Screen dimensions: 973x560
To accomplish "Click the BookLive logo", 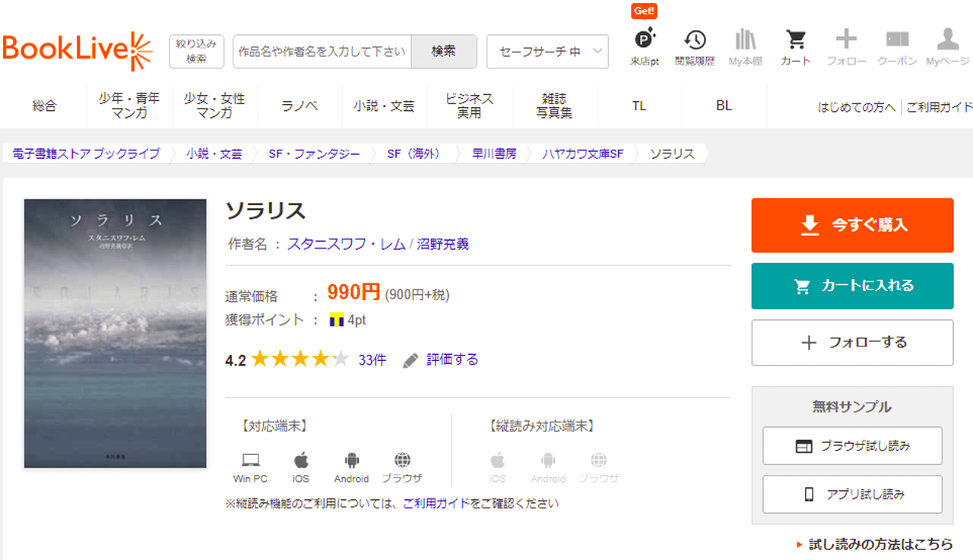I will tap(78, 51).
